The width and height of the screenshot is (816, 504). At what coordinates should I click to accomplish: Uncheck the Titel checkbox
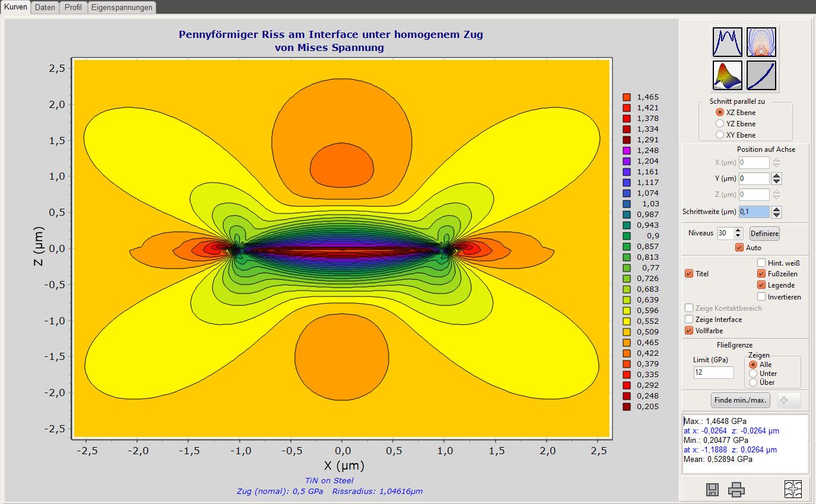coord(689,273)
